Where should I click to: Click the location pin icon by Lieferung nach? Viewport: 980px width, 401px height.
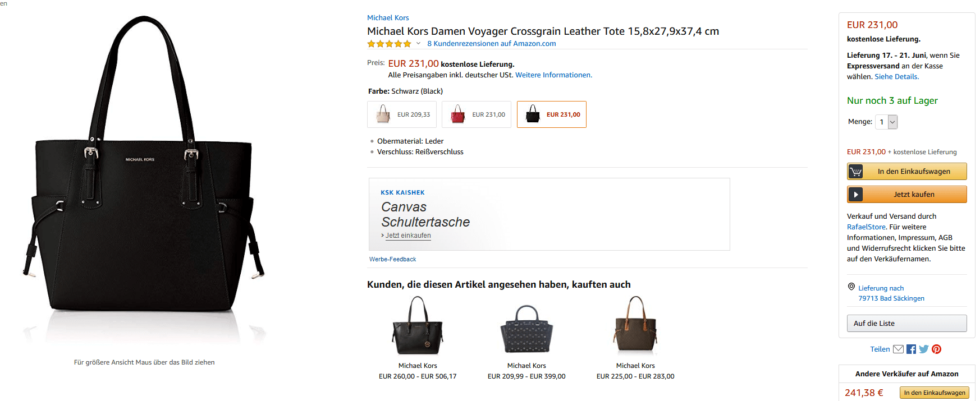click(851, 287)
